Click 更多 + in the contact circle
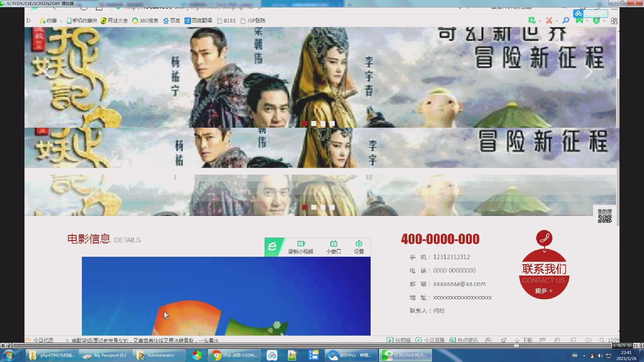 (544, 291)
